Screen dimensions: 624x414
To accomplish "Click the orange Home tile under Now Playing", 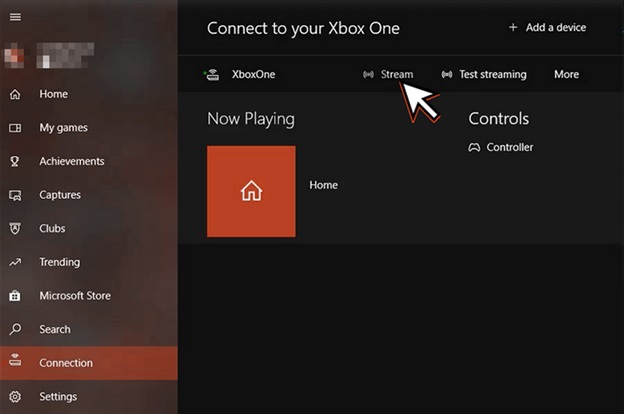I will [x=251, y=191].
